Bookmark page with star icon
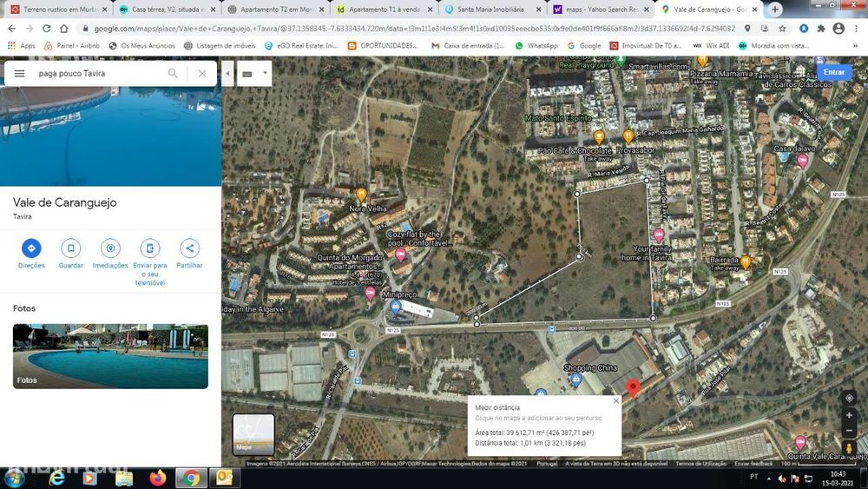The image size is (868, 489). 782,29
